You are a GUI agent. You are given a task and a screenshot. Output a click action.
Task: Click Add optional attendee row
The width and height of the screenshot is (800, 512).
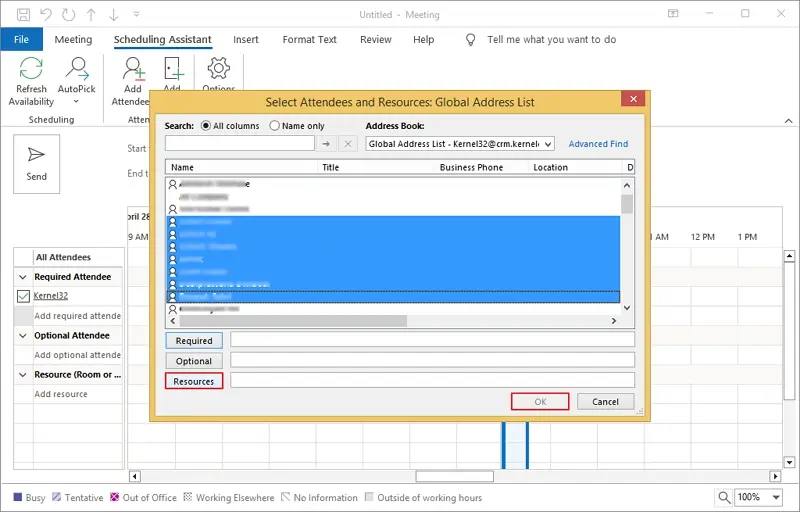78,355
